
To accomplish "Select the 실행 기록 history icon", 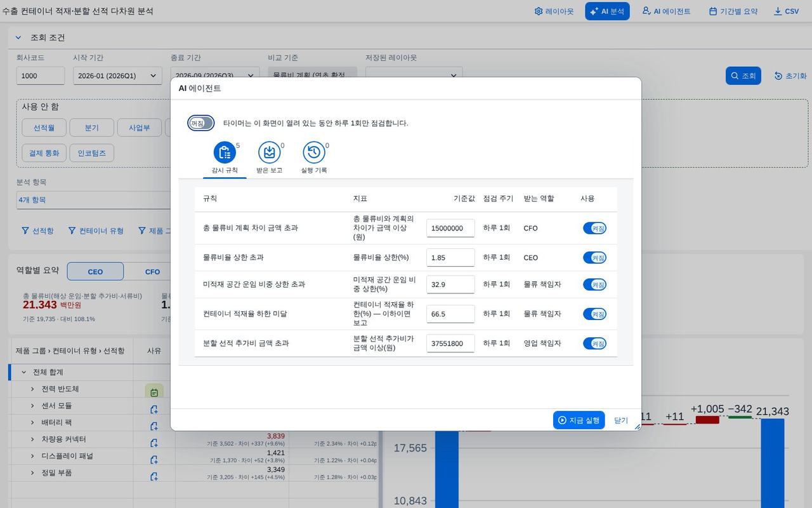I will pos(314,152).
